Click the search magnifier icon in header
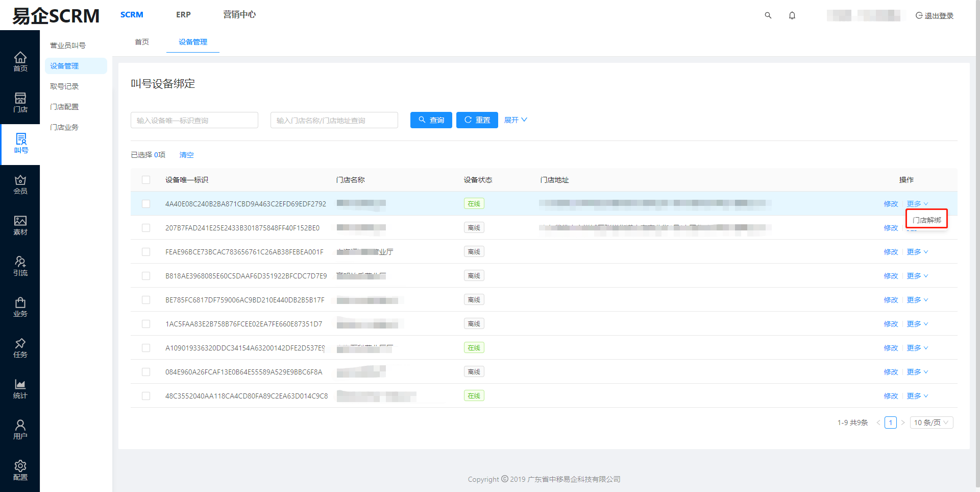This screenshot has width=980, height=492. pos(768,15)
